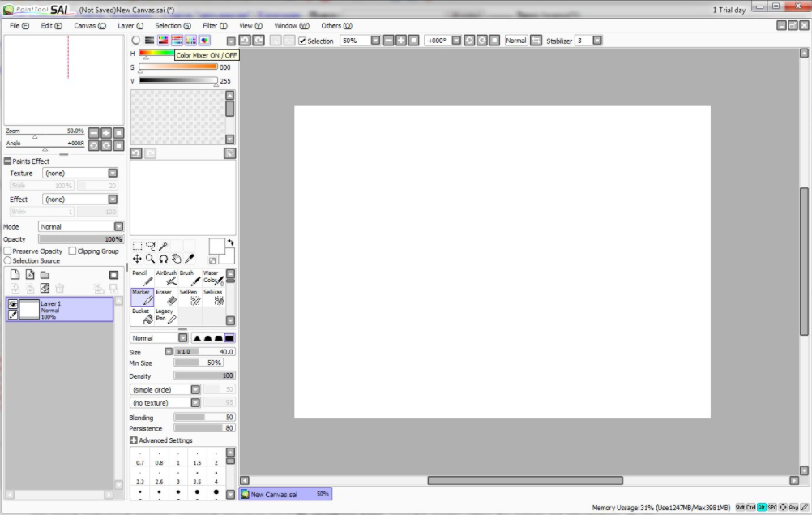
Task: Expand the Advanced Settings section
Action: tap(134, 440)
